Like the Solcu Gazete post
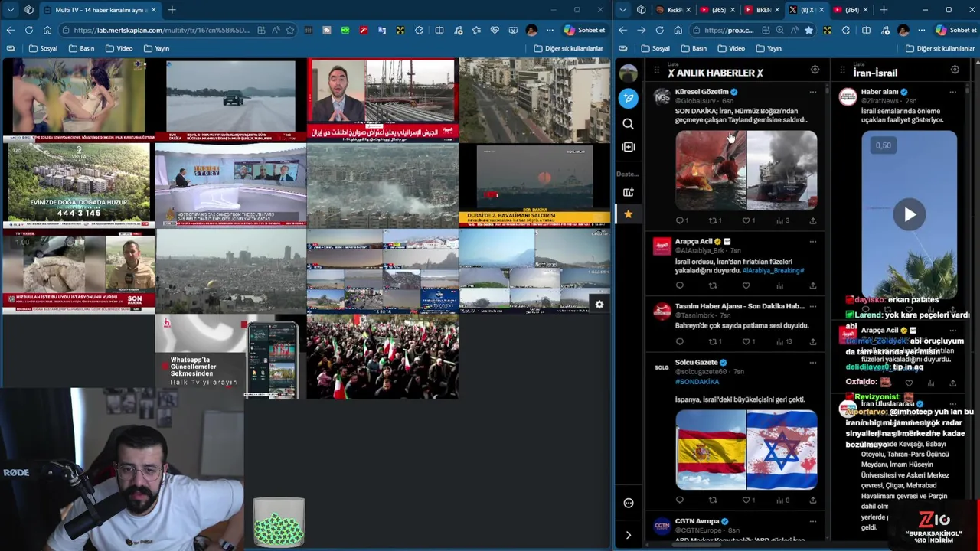Viewport: 980px width, 551px height. pos(747,500)
